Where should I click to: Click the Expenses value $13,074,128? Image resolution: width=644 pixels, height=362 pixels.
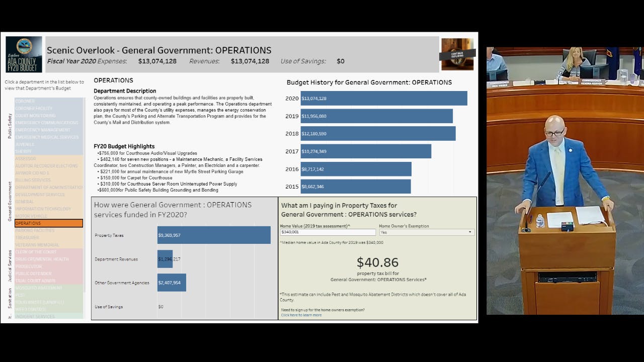(x=157, y=61)
